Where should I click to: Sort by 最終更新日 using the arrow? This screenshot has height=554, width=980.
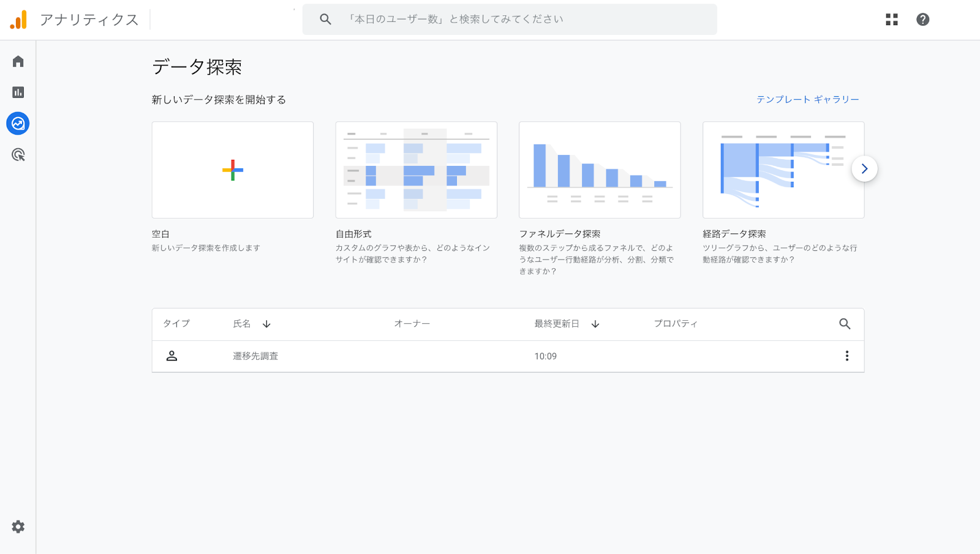[595, 324]
